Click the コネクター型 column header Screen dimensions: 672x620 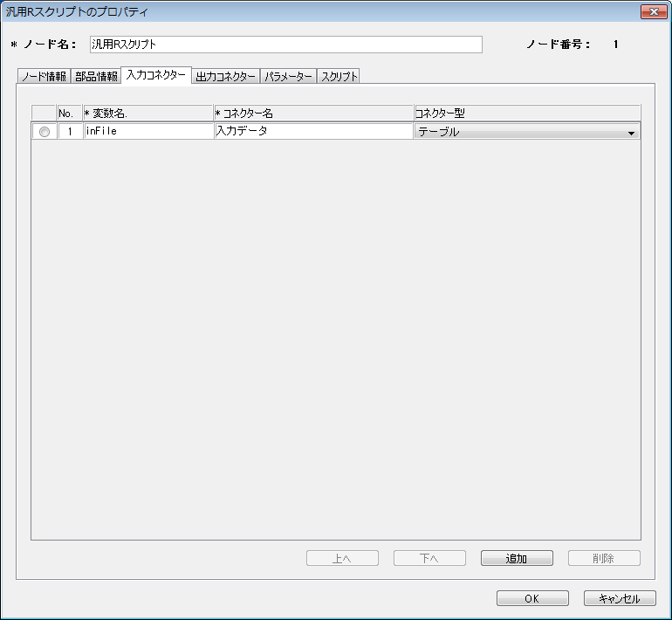point(526,114)
